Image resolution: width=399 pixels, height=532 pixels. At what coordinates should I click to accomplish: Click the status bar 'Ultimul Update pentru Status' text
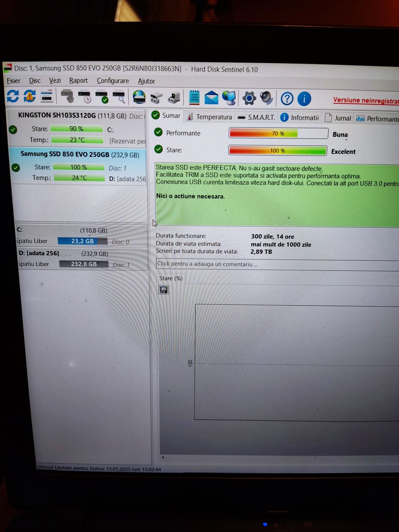click(99, 468)
